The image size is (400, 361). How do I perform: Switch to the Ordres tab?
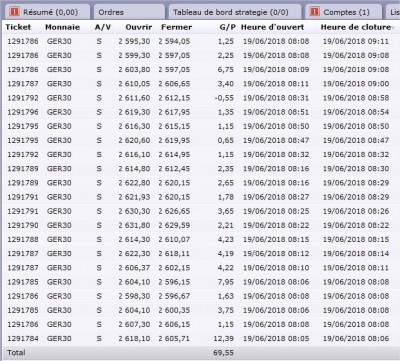tap(129, 12)
